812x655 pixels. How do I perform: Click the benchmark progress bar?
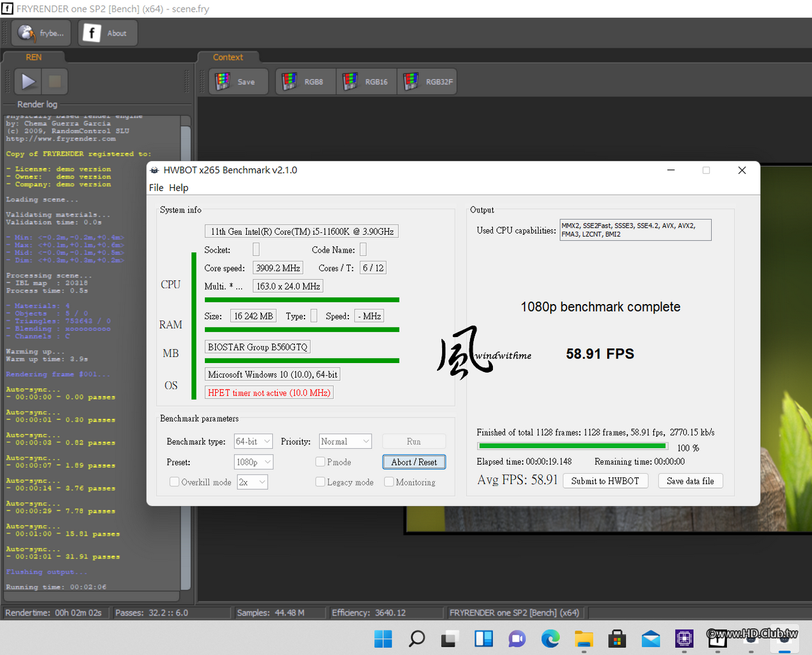click(x=572, y=447)
